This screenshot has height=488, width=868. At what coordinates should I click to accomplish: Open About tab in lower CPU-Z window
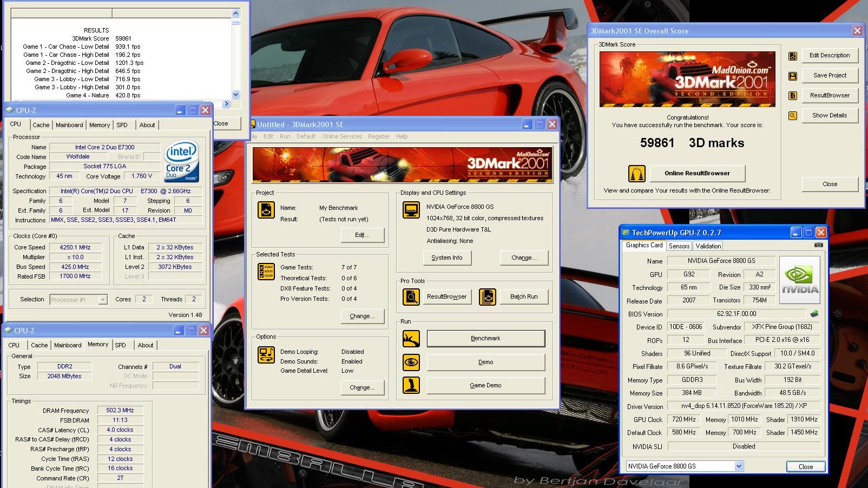tap(145, 345)
